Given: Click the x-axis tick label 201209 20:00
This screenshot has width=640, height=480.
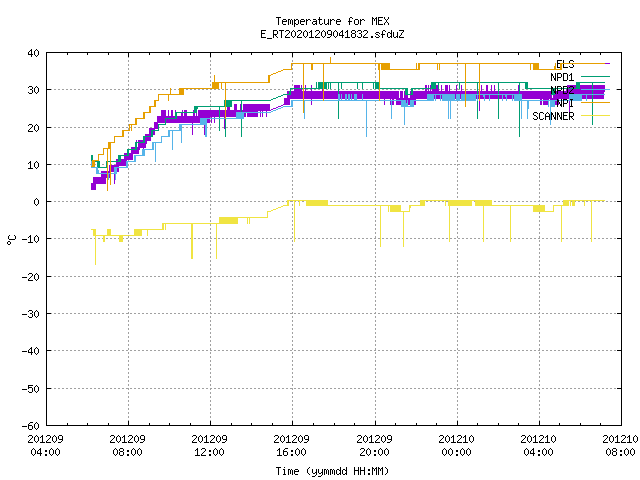Looking at the screenshot, I should coord(374,445).
